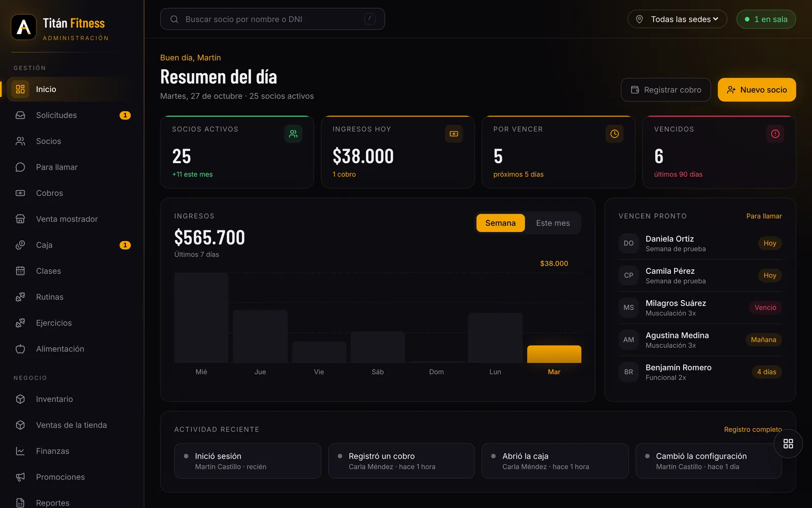Screen dimensions: 812x508
Task: Select Daniela Ortiz in Vencen pronto
Action: (x=700, y=243)
